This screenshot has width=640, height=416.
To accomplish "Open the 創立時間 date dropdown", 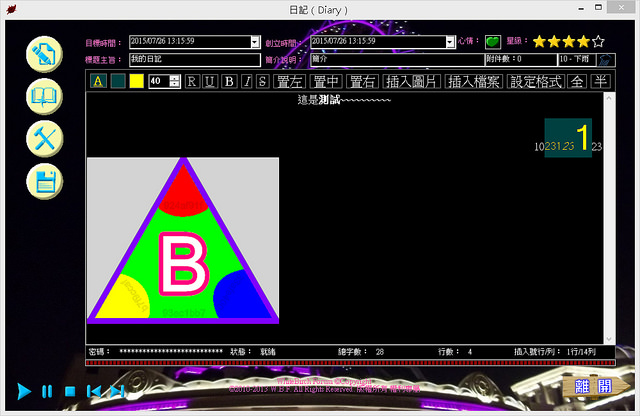I will click(450, 42).
